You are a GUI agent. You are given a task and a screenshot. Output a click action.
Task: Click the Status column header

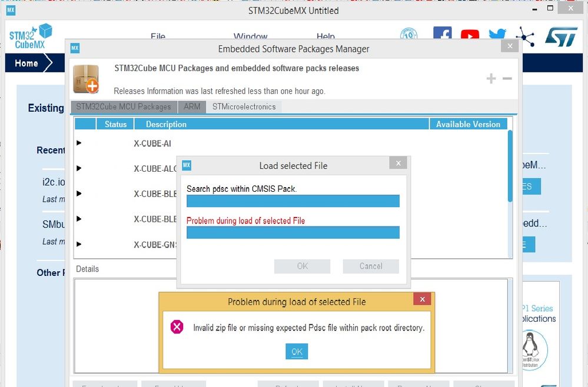click(115, 124)
